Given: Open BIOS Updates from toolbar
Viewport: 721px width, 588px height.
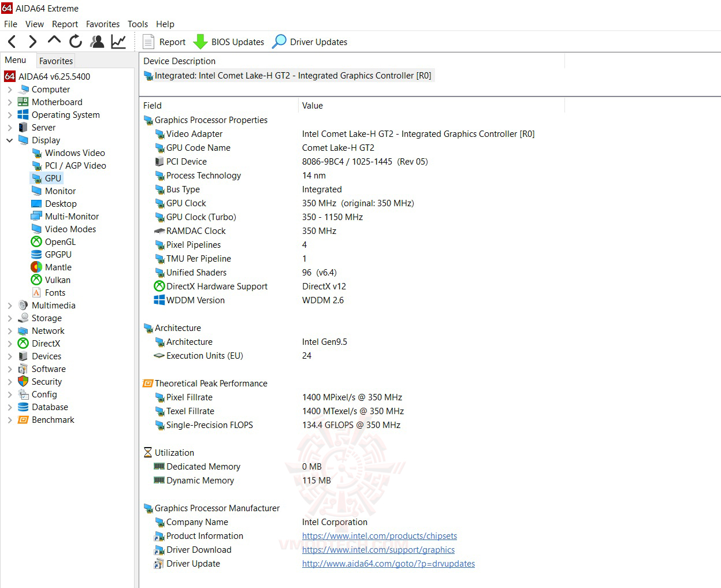Looking at the screenshot, I should click(229, 42).
